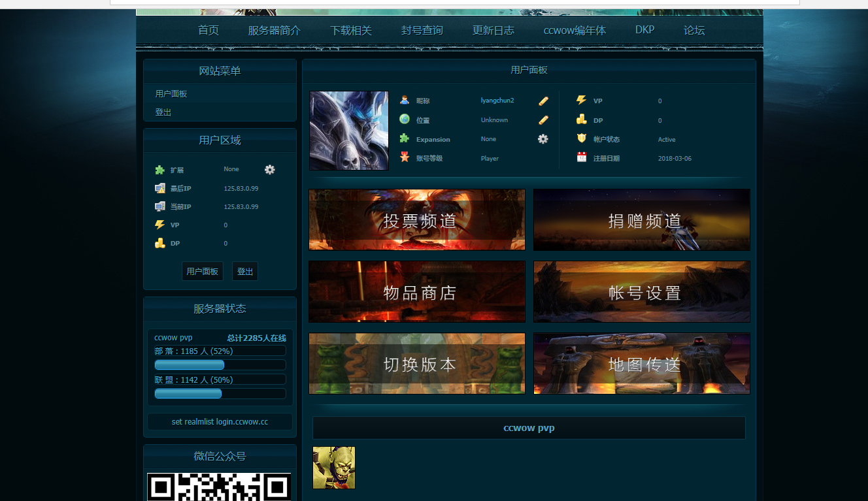
Task: Open the 投票频道 banner
Action: click(x=416, y=219)
